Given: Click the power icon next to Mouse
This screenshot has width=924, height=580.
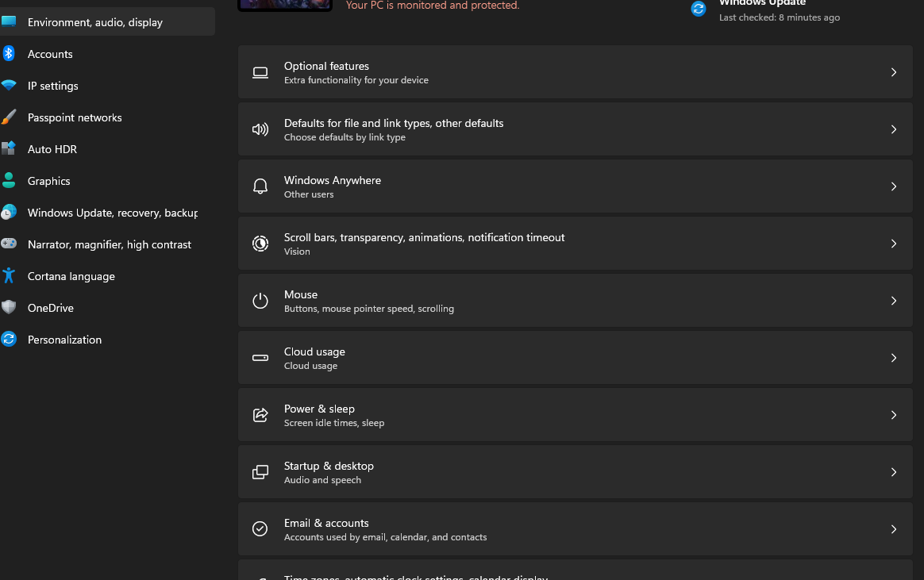Looking at the screenshot, I should click(260, 301).
